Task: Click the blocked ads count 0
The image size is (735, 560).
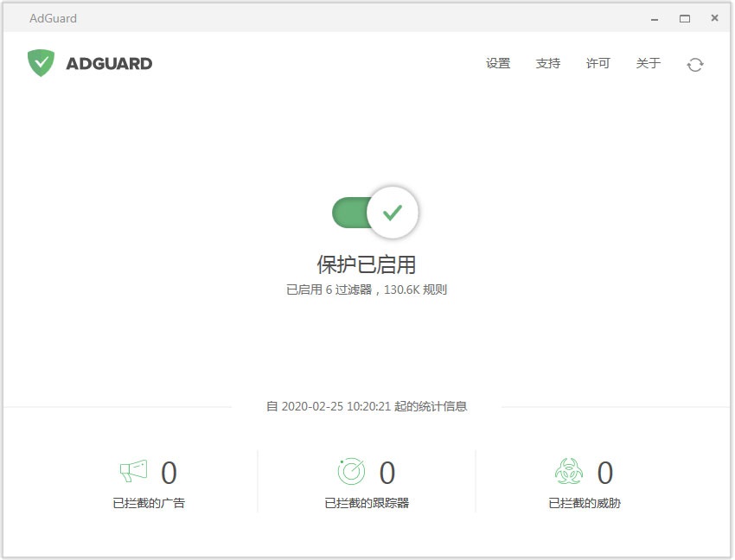Action: [169, 473]
